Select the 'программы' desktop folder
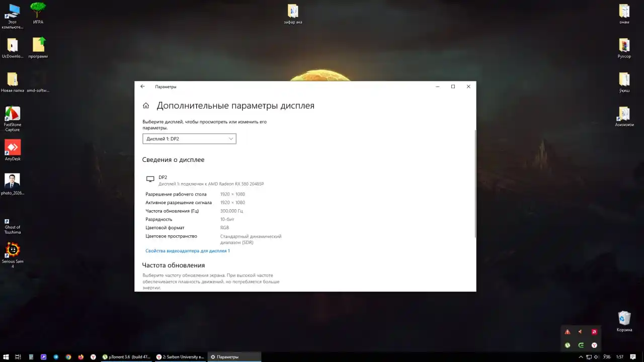This screenshot has width=644, height=362. pyautogui.click(x=38, y=48)
